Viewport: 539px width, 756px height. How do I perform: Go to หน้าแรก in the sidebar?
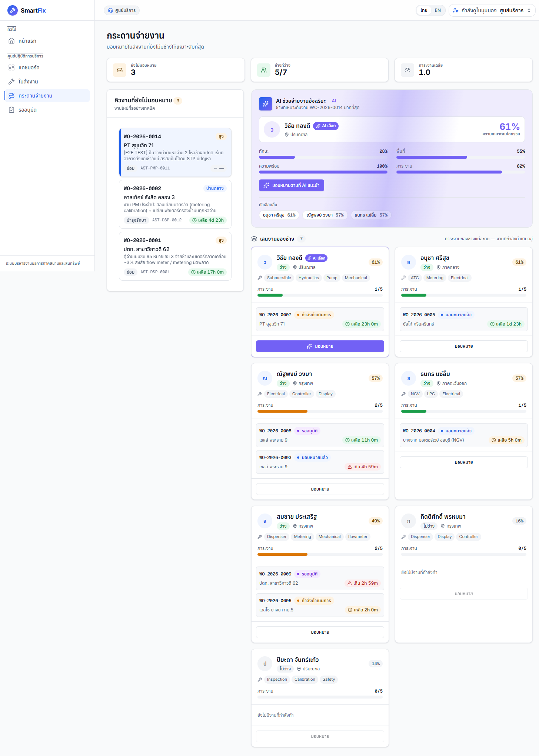click(47, 41)
